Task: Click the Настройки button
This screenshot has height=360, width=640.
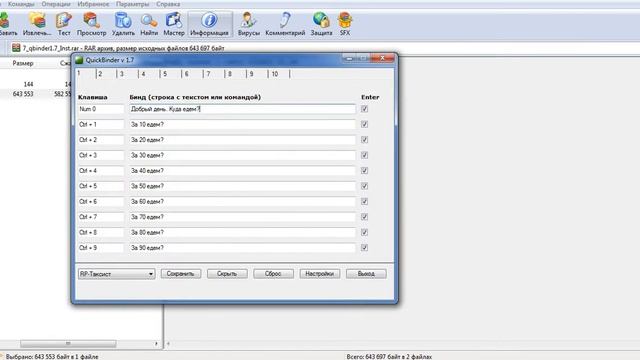Action: pos(320,273)
